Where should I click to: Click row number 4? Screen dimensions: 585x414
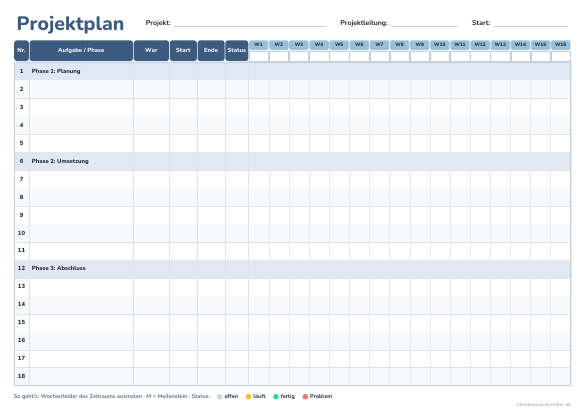22,125
